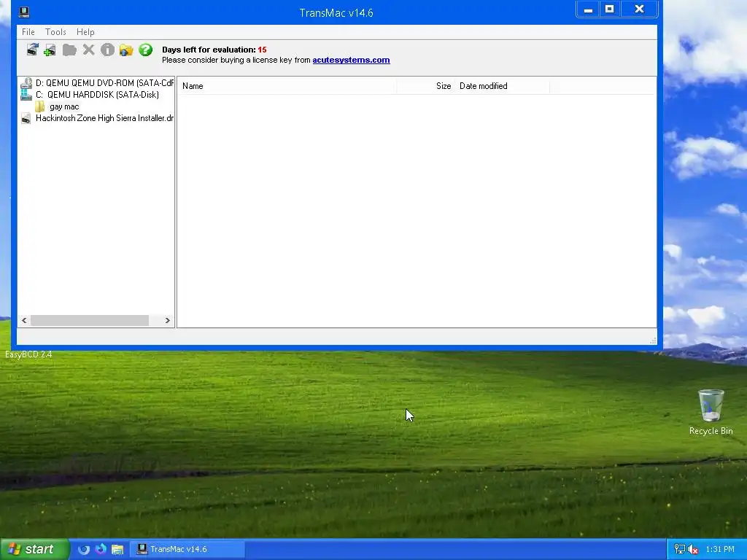Image resolution: width=747 pixels, height=560 pixels.
Task: Click the Windows start button
Action: pos(34,550)
